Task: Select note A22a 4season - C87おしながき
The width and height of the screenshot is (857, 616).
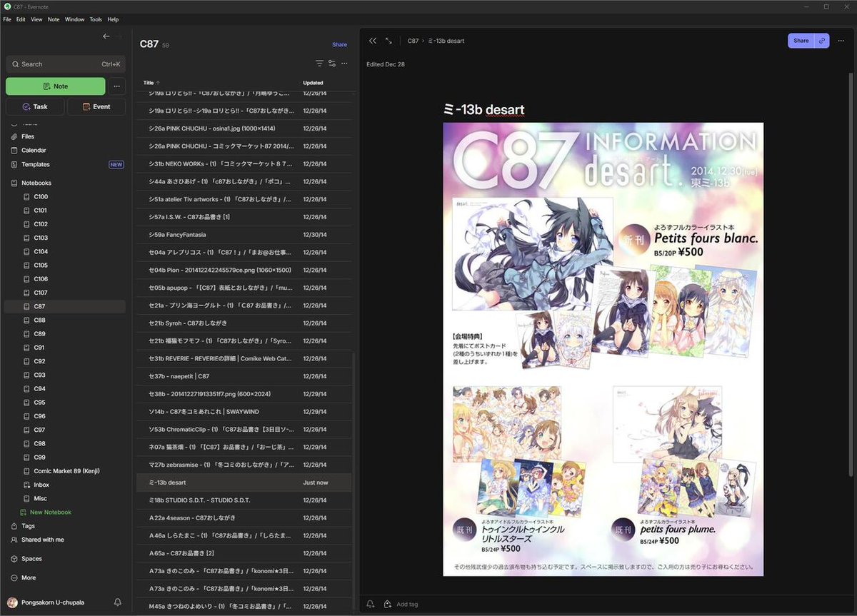Action: pos(244,517)
